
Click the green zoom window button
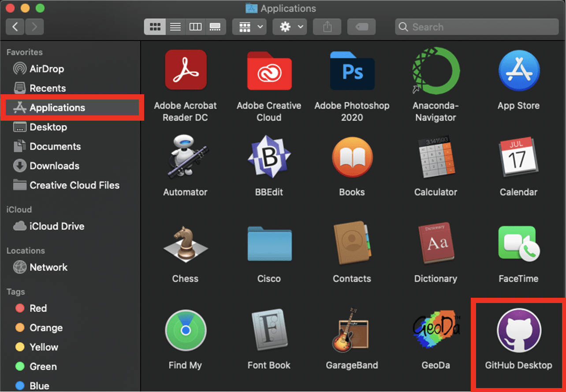[x=40, y=8]
